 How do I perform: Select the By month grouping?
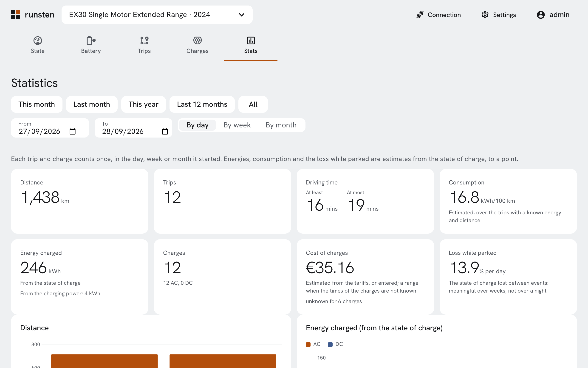pyautogui.click(x=281, y=125)
